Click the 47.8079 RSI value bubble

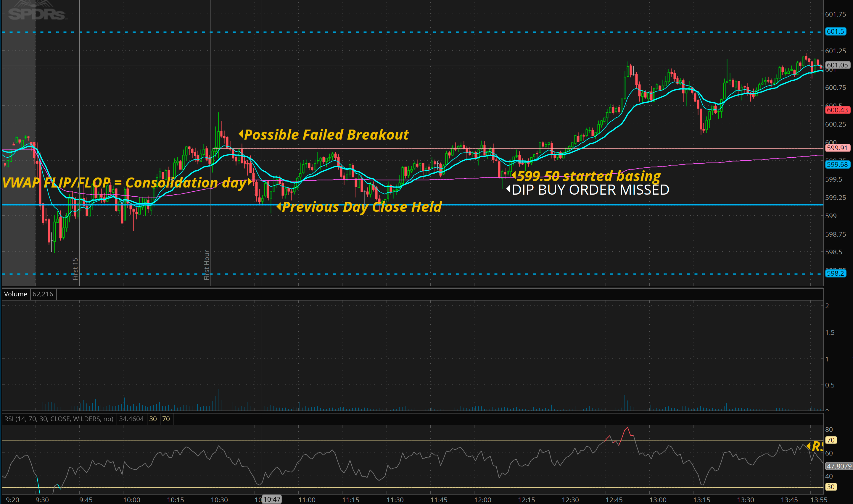click(x=839, y=466)
